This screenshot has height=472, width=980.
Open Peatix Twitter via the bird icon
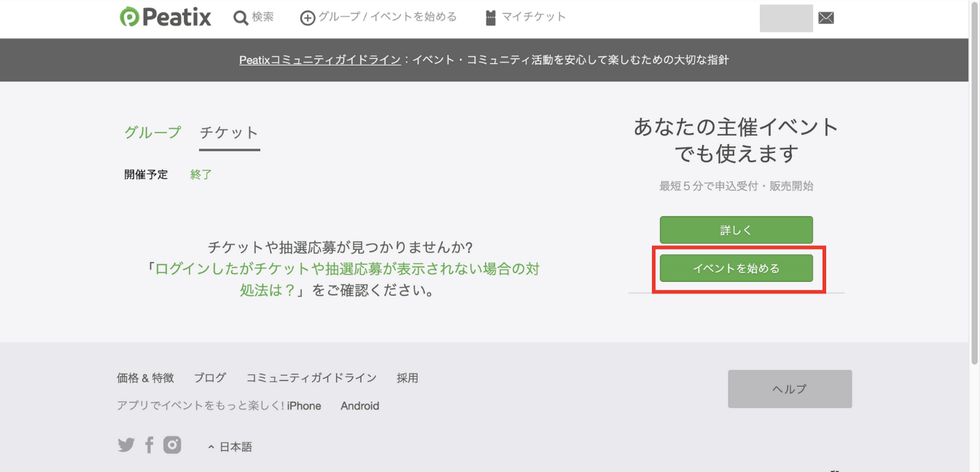click(x=125, y=444)
